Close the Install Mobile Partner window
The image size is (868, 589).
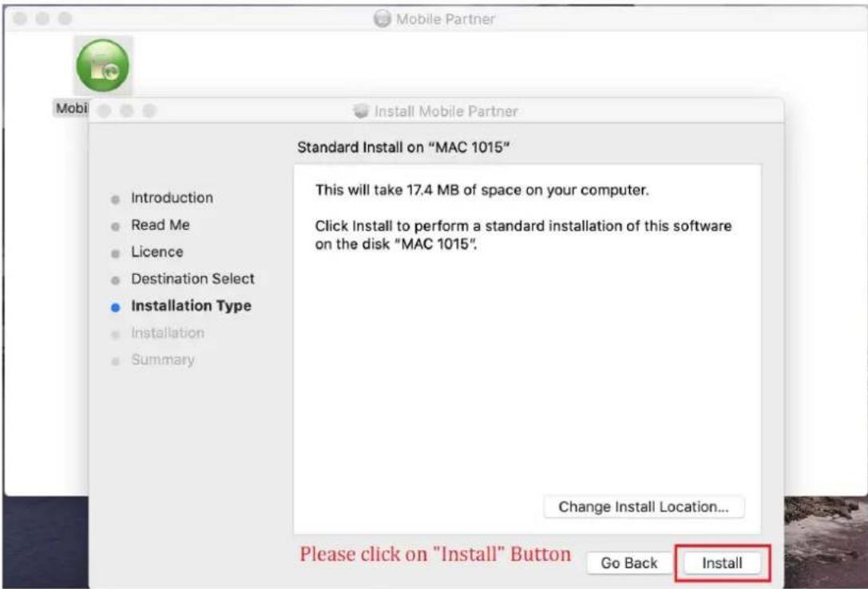click(104, 111)
